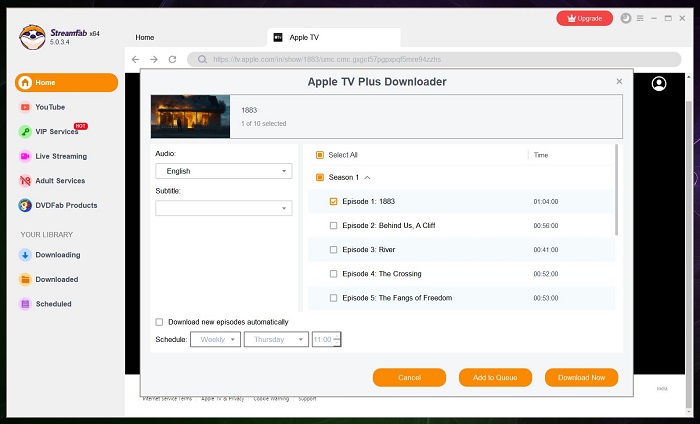Click the red Upgrade button
Image resolution: width=700 pixels, height=424 pixels.
pos(584,18)
